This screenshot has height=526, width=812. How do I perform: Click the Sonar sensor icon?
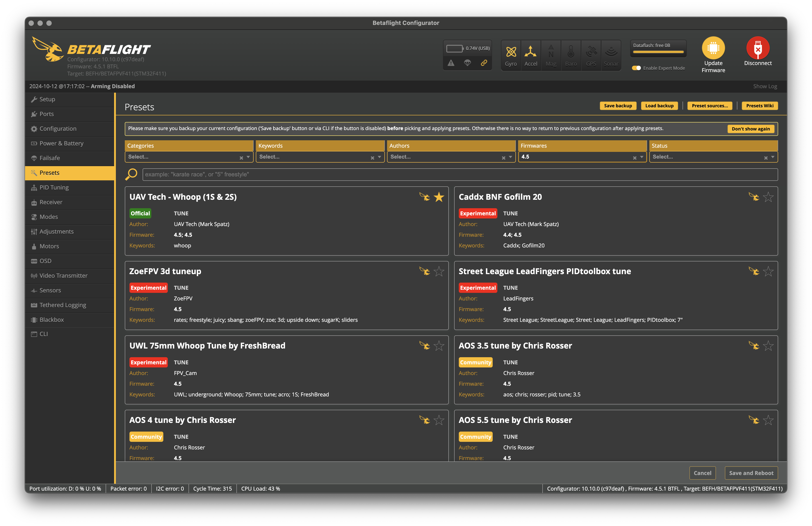[611, 52]
